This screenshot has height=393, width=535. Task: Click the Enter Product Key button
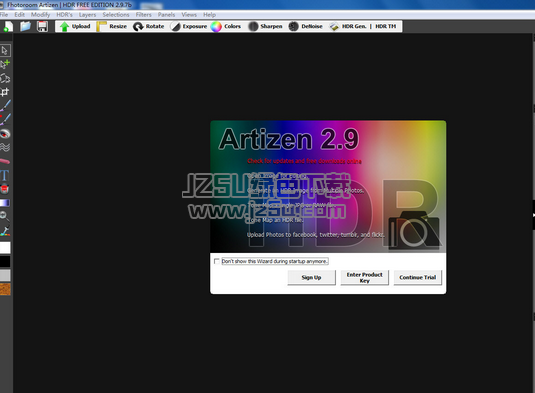(x=364, y=277)
